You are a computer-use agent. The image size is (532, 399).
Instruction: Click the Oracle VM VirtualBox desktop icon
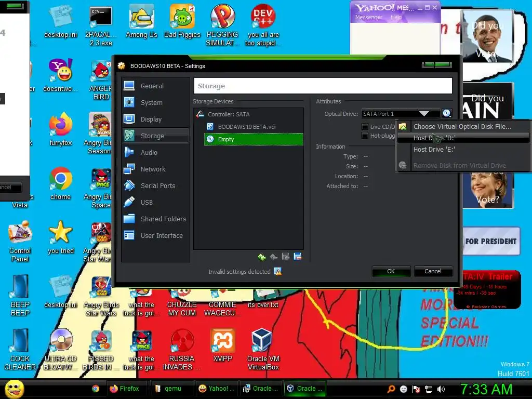263,350
